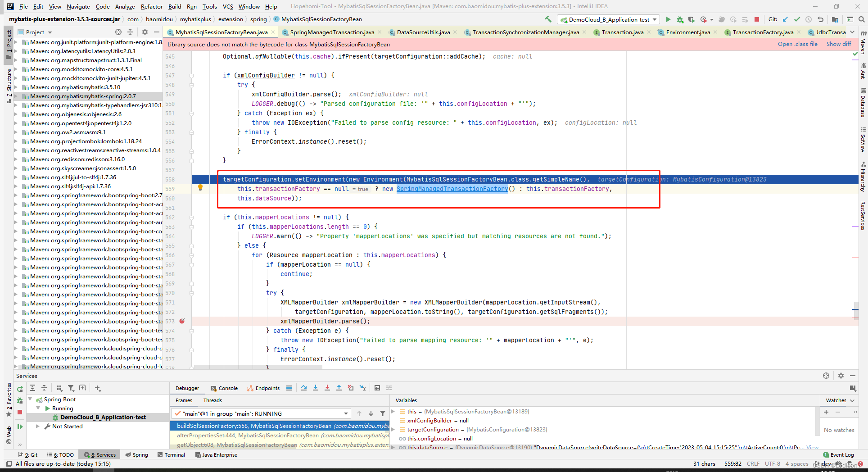Open the thread selector dropdown "main"@1 RUNNING

click(261, 413)
